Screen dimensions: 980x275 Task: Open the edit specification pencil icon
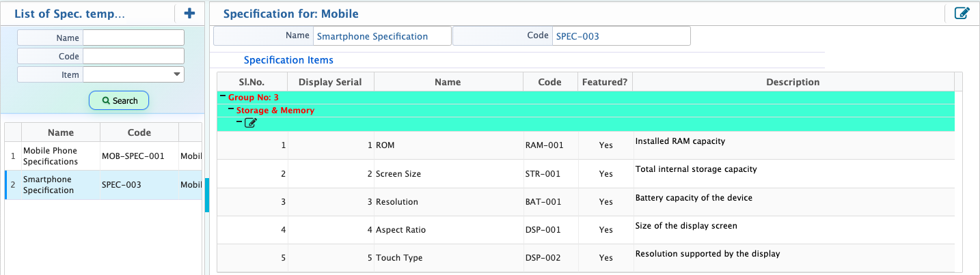962,13
